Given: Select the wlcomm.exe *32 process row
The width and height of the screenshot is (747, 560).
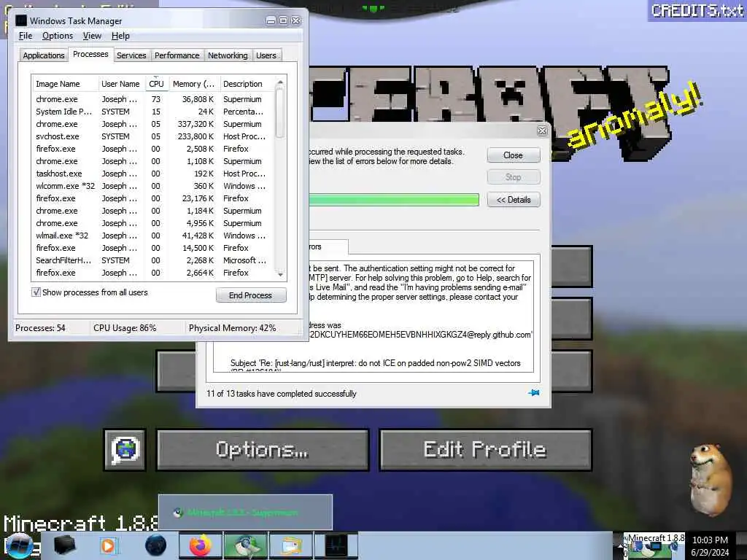Looking at the screenshot, I should tap(153, 186).
